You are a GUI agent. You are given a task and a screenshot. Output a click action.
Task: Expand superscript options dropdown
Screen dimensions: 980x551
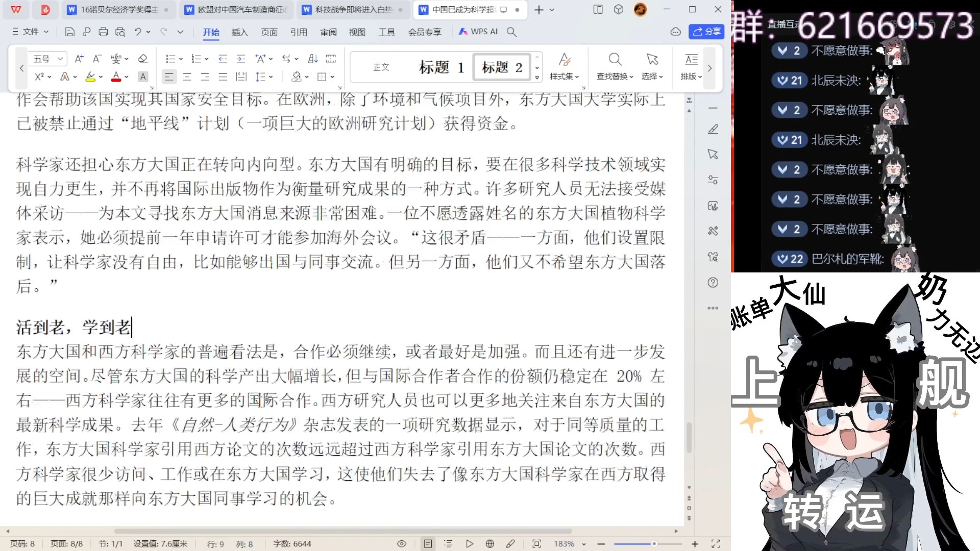pyautogui.click(x=50, y=77)
